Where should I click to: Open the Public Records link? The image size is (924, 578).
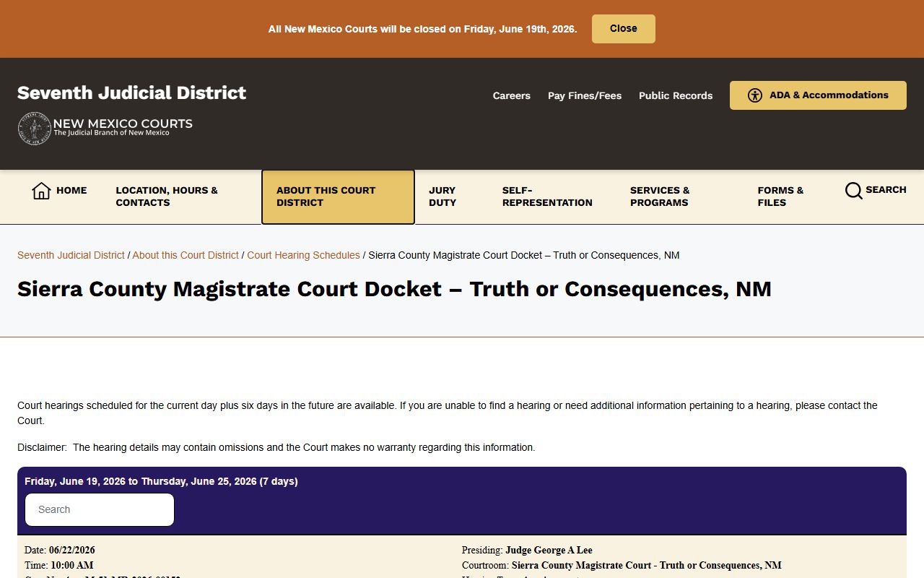pos(676,95)
